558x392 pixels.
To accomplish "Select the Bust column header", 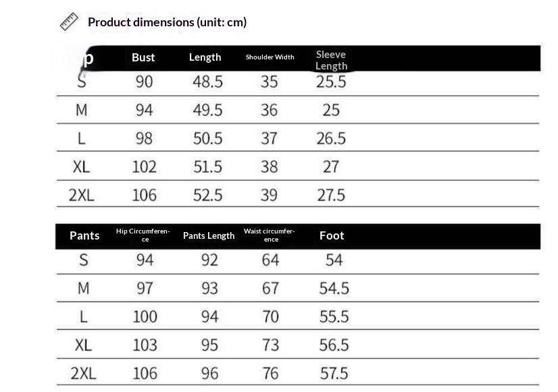I will pos(143,57).
